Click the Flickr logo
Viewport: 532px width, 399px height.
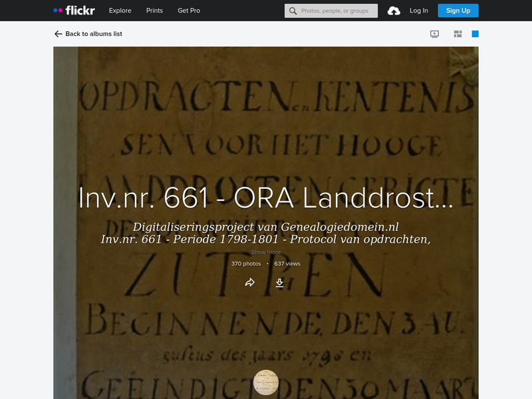pos(73,10)
